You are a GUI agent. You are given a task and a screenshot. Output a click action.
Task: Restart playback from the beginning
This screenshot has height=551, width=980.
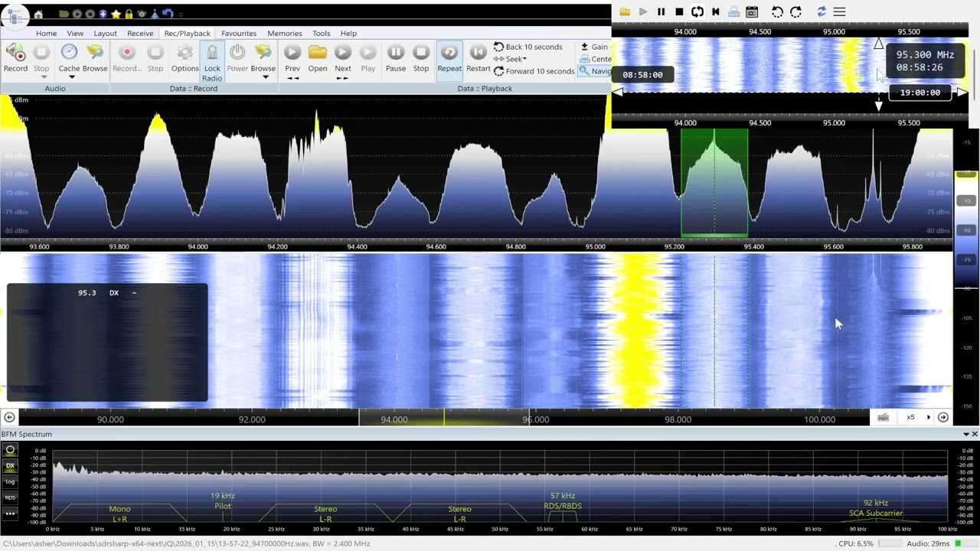coord(479,58)
